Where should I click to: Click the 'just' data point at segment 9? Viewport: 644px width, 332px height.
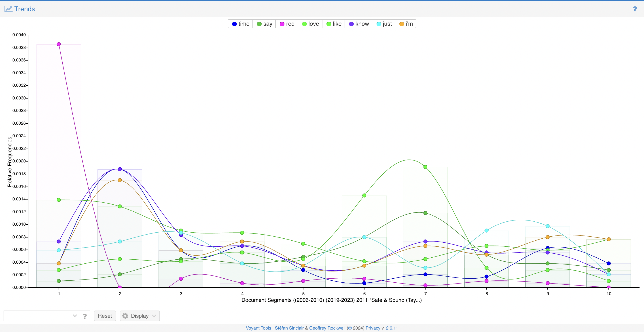[x=547, y=226]
